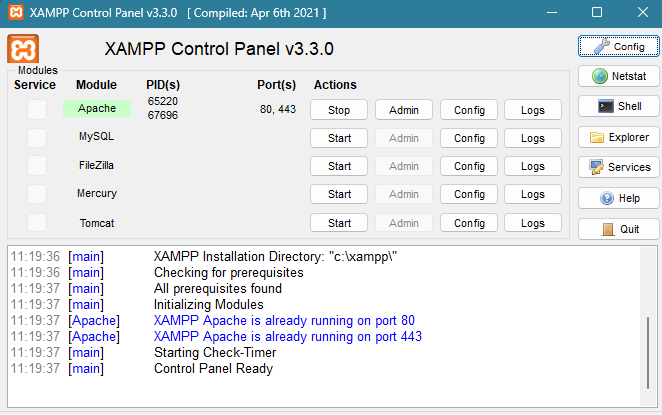Image resolution: width=662 pixels, height=415 pixels.
Task: Open FileZilla Config menu
Action: pyautogui.click(x=469, y=166)
